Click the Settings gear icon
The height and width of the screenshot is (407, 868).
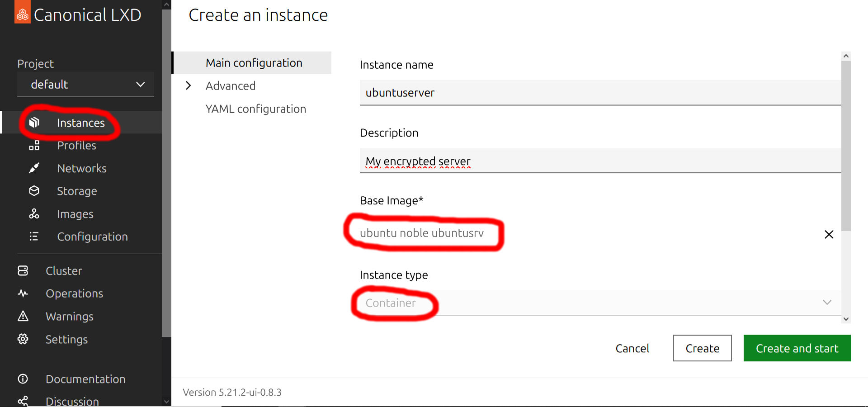tap(23, 339)
